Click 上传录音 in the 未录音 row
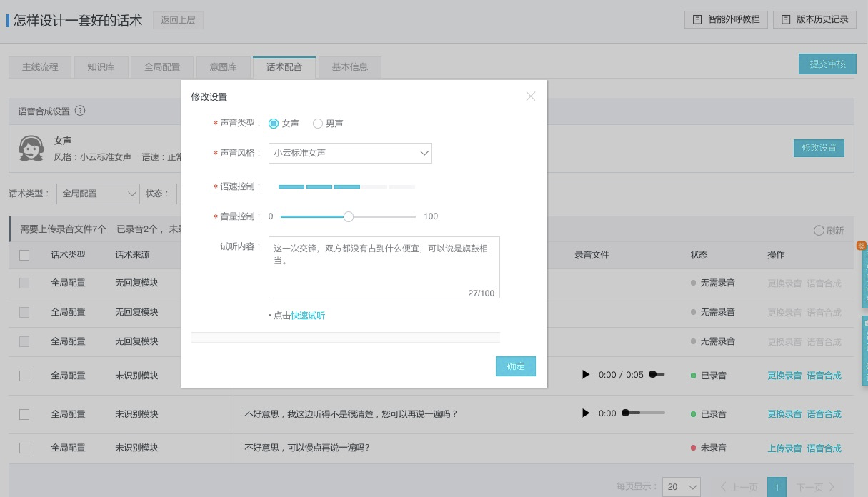868x497 pixels. 784,448
